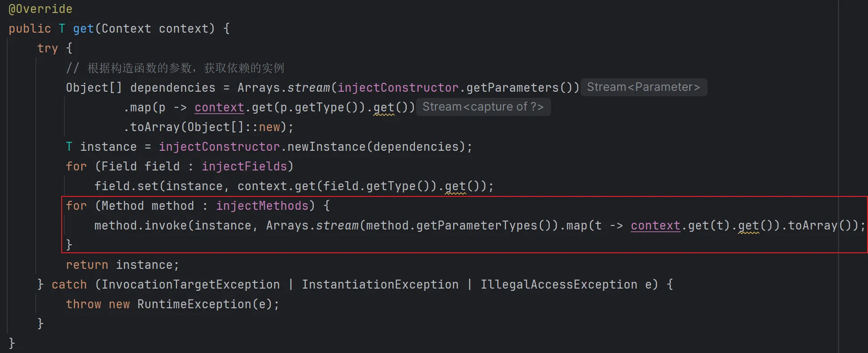Click InstantiationException in the catch clause
868x353 pixels.
pyautogui.click(x=380, y=285)
